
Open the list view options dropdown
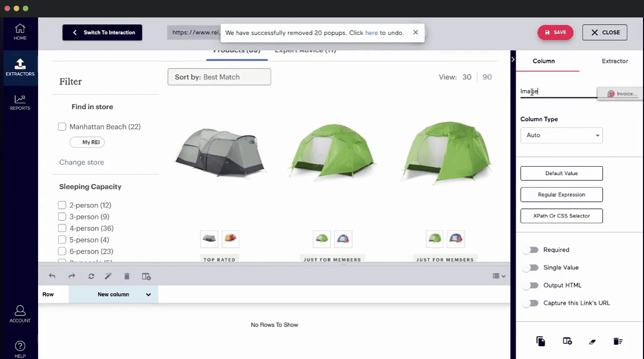click(x=499, y=276)
